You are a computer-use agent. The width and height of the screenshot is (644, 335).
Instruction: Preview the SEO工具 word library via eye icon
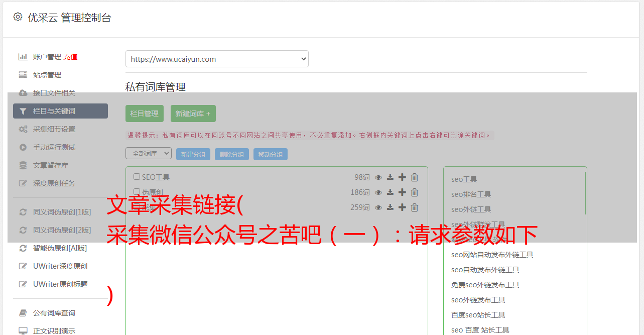tap(378, 177)
